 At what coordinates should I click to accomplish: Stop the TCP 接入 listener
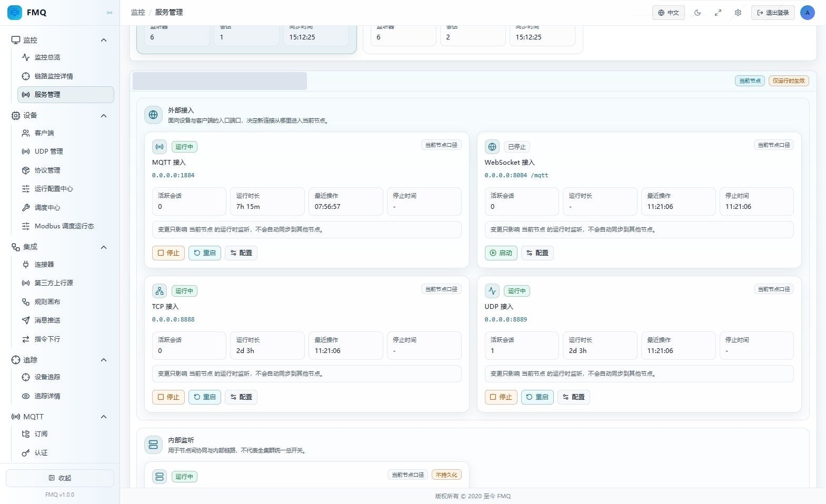tap(168, 397)
